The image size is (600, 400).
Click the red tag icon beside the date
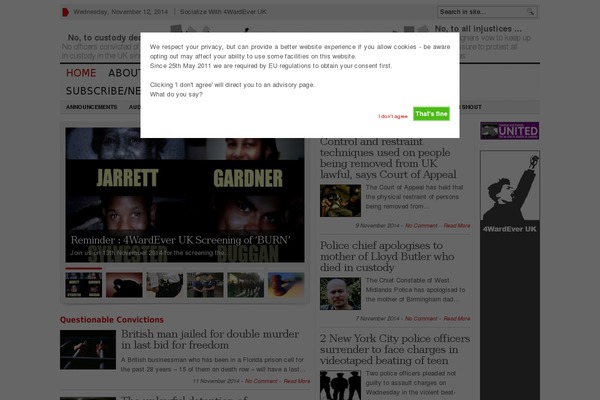65,12
